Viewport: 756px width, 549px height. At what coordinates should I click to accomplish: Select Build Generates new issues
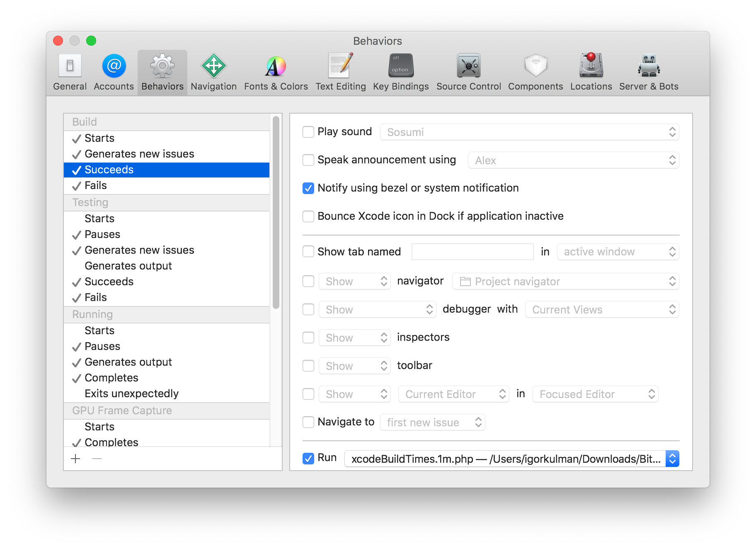click(x=167, y=154)
